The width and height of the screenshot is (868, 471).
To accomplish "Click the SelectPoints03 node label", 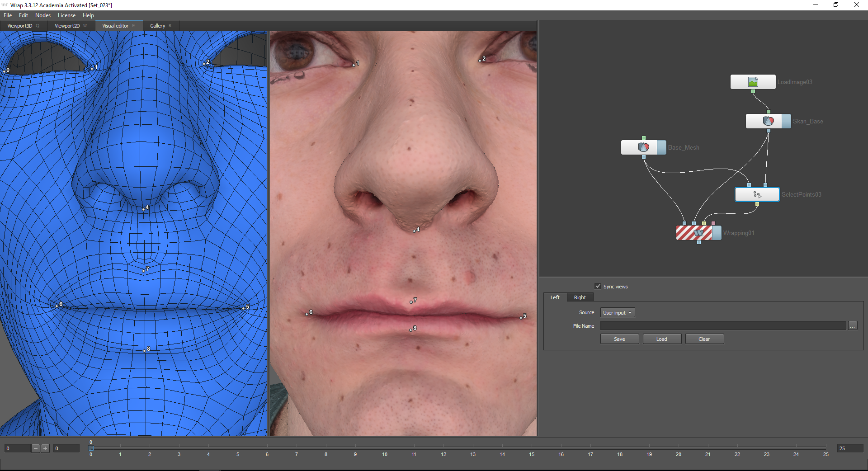I will (x=802, y=195).
